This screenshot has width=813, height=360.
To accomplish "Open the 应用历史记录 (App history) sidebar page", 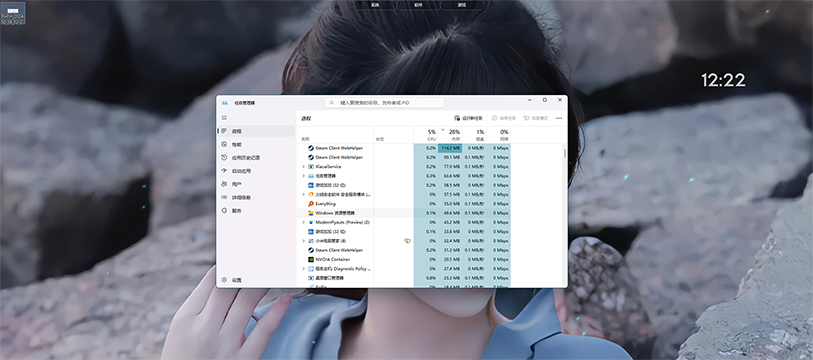I will 256,158.
